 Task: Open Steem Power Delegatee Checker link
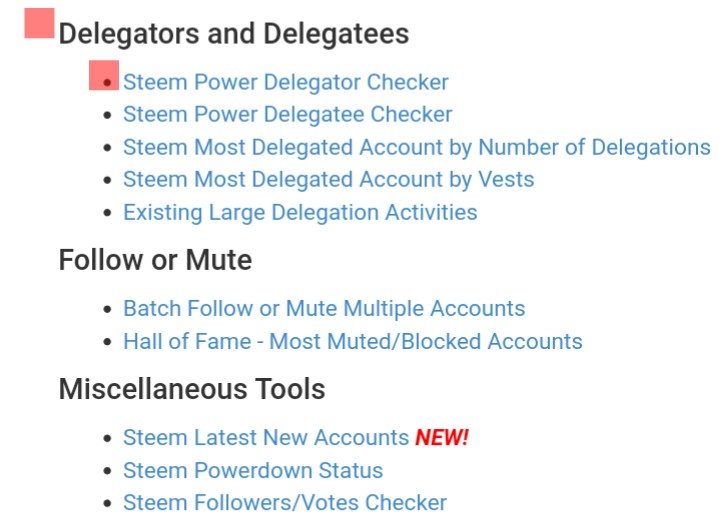point(288,115)
